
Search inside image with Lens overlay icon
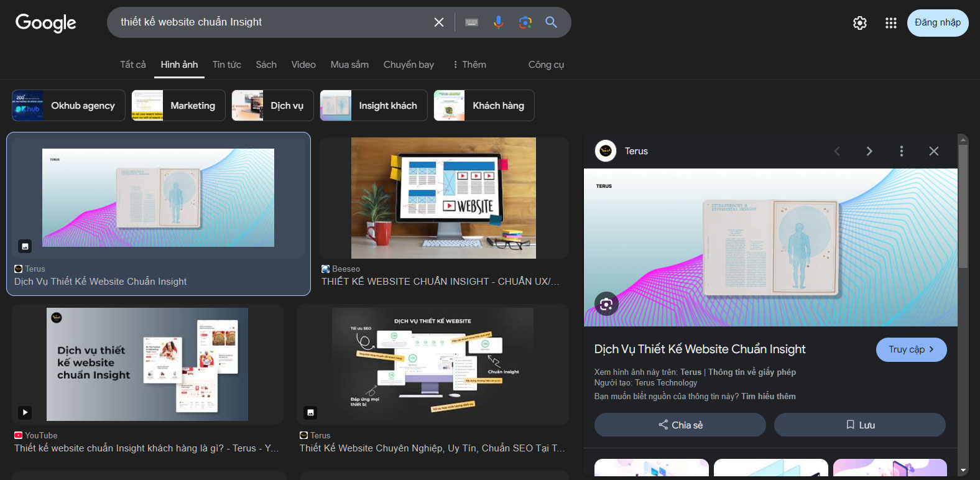click(606, 304)
